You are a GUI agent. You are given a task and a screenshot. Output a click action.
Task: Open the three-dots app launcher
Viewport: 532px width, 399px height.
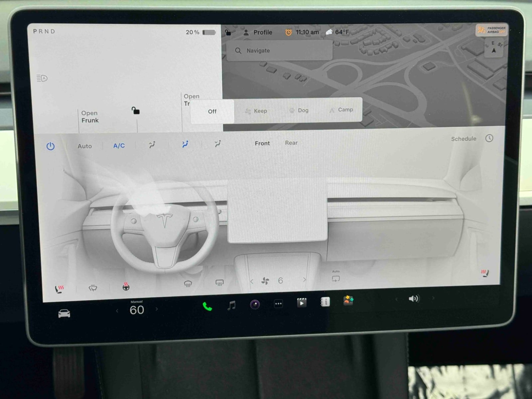click(278, 304)
